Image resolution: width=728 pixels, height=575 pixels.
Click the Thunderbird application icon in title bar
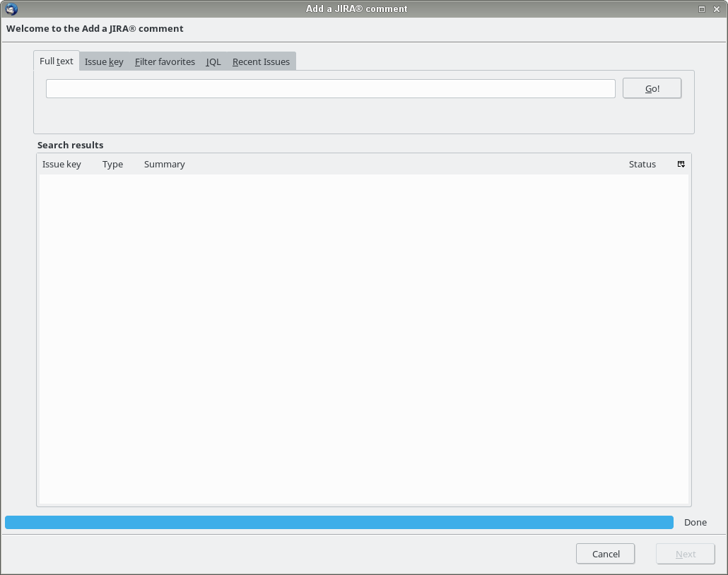click(11, 8)
